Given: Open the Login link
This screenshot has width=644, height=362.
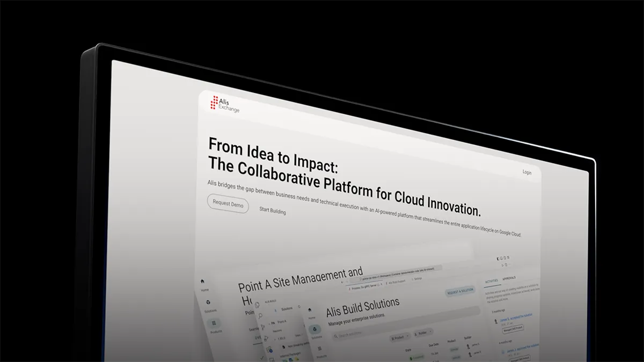Looking at the screenshot, I should 527,173.
